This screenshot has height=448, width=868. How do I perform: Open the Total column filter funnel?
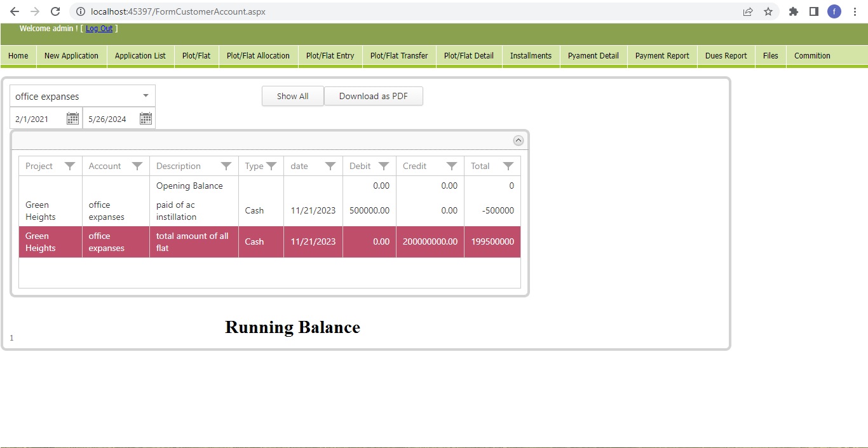508,166
